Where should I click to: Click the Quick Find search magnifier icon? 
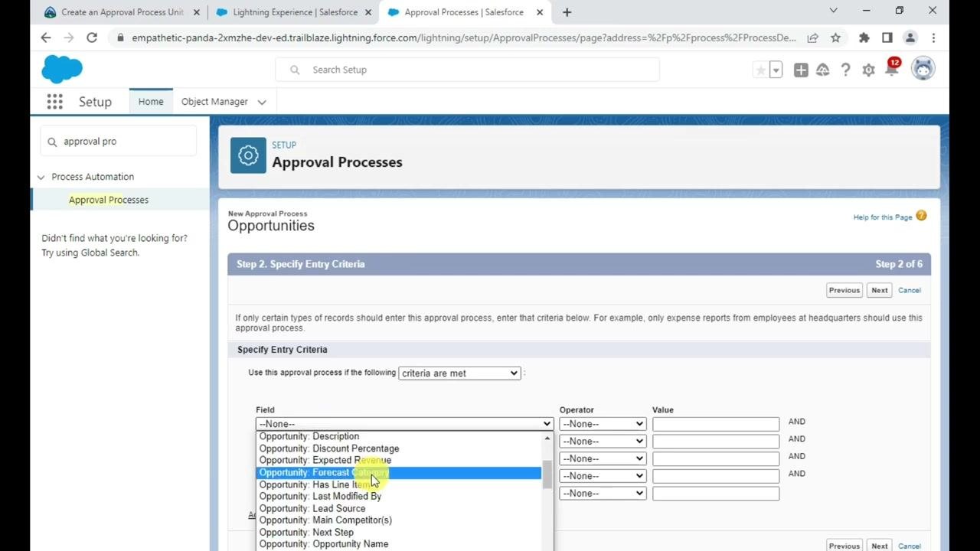point(53,142)
